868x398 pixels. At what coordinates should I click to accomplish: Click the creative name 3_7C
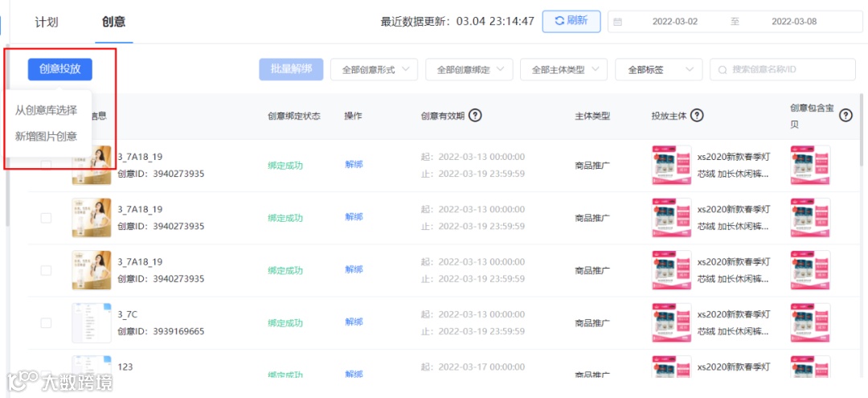(127, 314)
